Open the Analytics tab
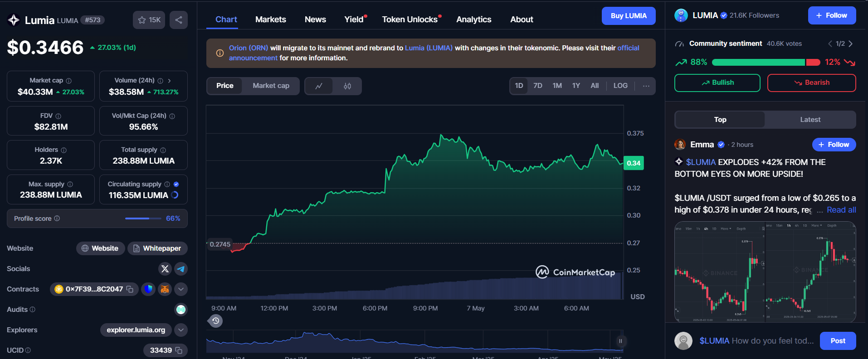 [473, 19]
